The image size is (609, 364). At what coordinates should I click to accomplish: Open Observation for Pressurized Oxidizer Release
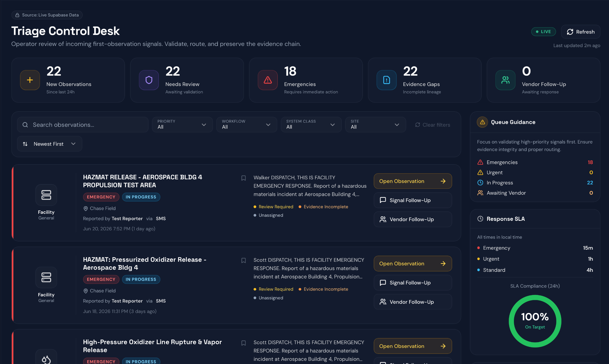(413, 264)
